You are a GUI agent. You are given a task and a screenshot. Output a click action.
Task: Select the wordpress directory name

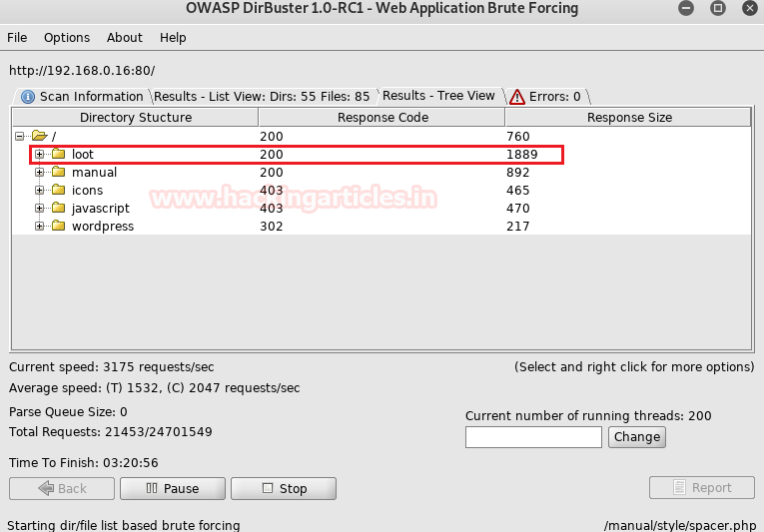click(x=103, y=227)
